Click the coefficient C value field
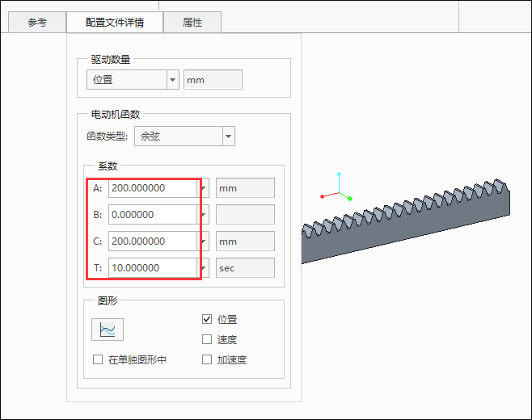 [152, 241]
